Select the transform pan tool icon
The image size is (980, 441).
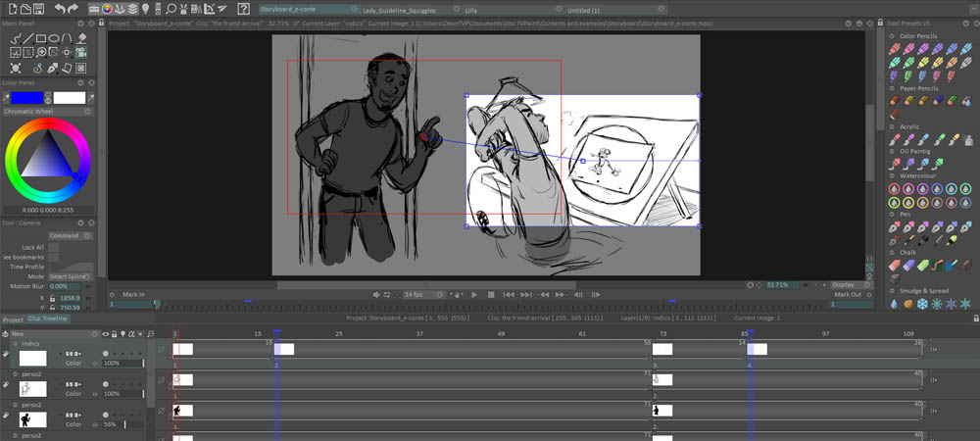(x=67, y=53)
